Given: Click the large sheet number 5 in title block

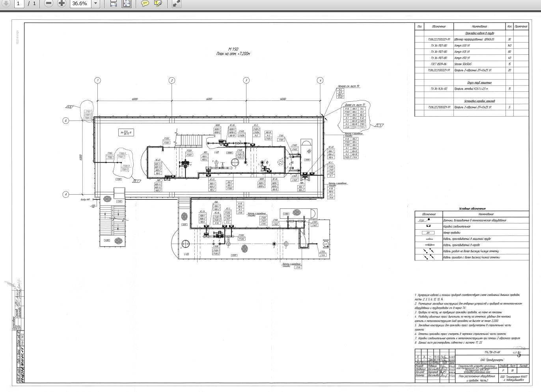Looking at the screenshot, I should (x=519, y=355).
